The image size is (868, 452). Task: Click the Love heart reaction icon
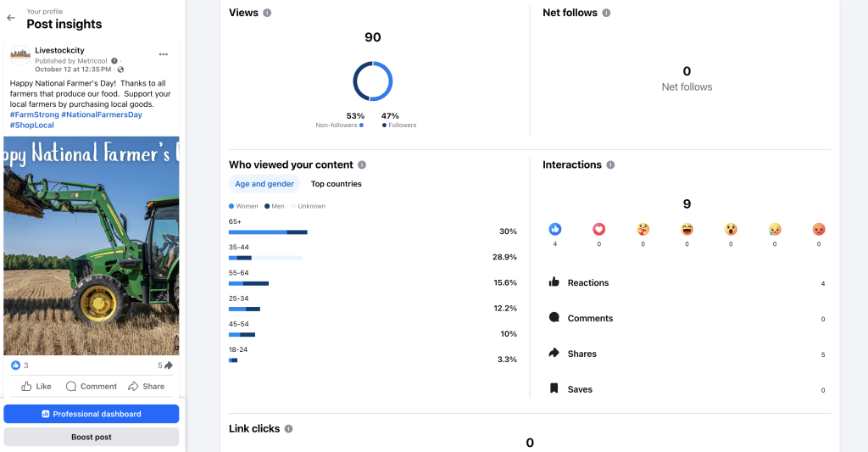[599, 229]
